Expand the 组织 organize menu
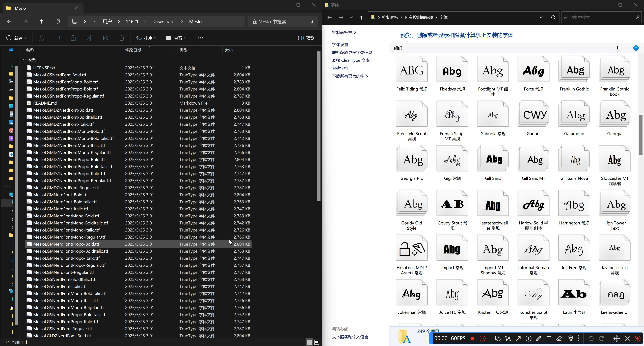The height and width of the screenshot is (346, 644). tap(399, 48)
